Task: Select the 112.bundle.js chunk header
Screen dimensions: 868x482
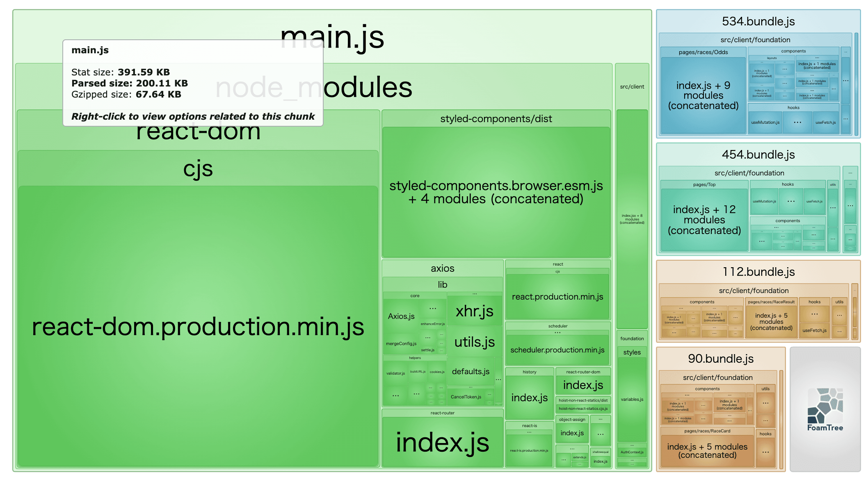Action: 758,272
